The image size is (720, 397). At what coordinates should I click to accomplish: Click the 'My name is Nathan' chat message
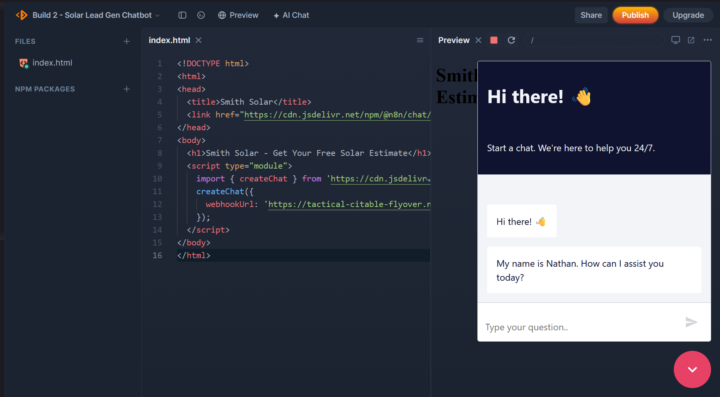coord(594,270)
